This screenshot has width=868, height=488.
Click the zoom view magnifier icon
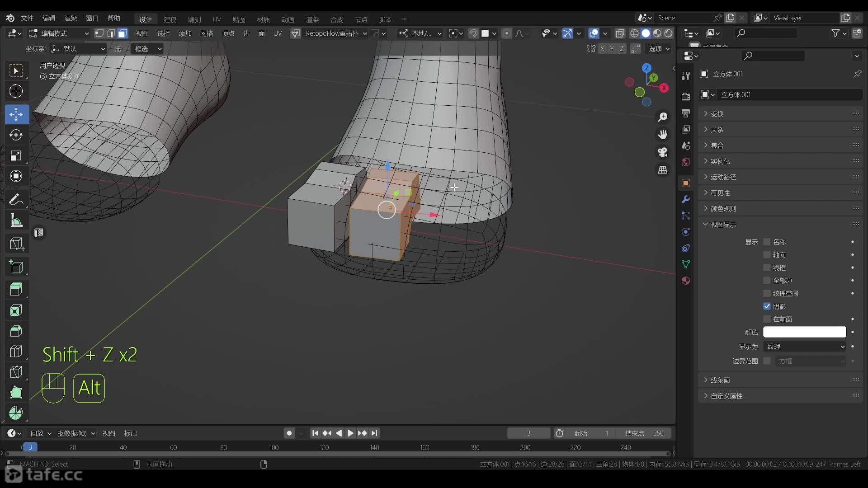click(x=663, y=117)
